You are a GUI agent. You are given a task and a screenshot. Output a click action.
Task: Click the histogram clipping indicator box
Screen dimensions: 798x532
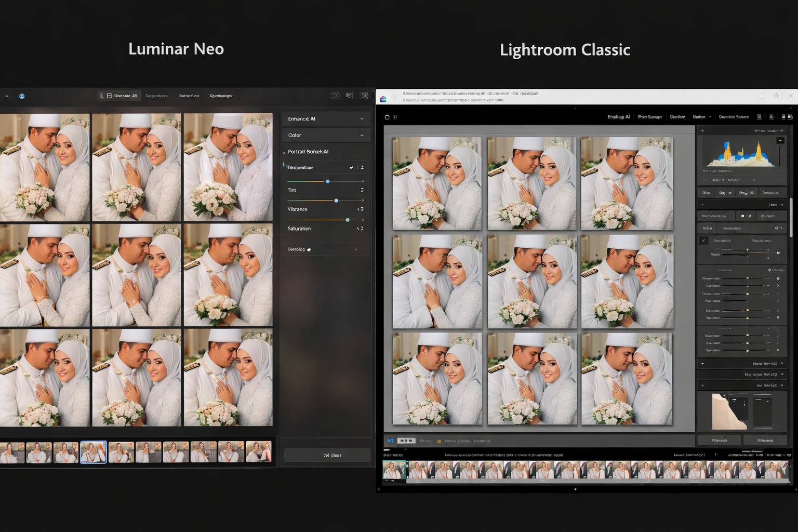pyautogui.click(x=780, y=140)
